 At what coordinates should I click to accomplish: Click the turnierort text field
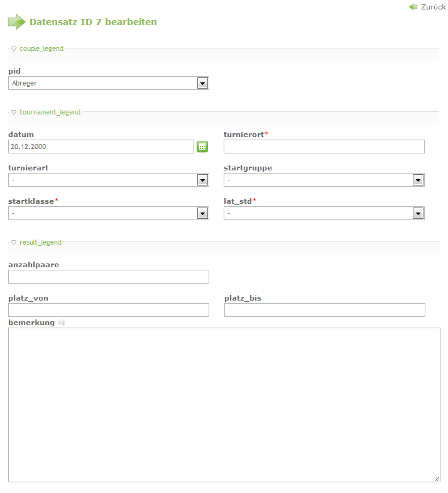coord(324,147)
